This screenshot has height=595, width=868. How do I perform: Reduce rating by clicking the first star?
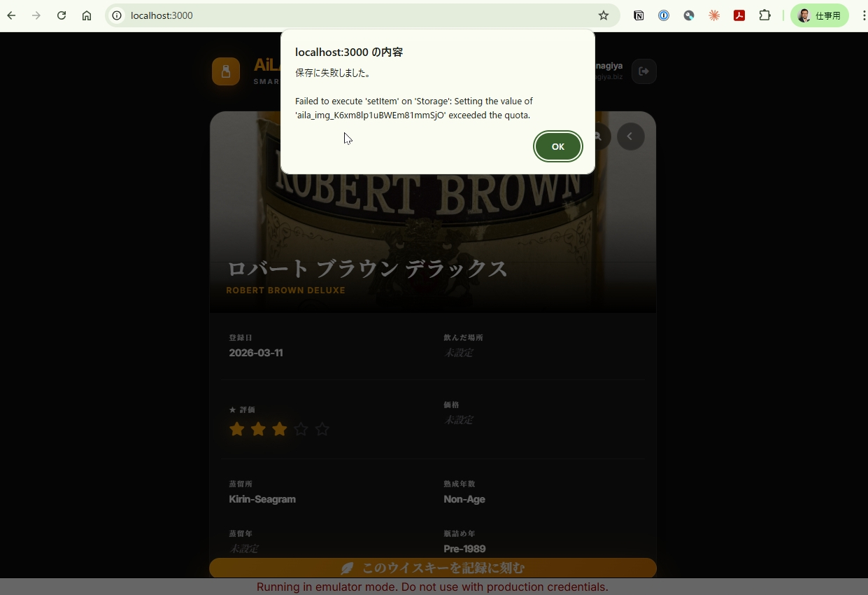pos(236,428)
